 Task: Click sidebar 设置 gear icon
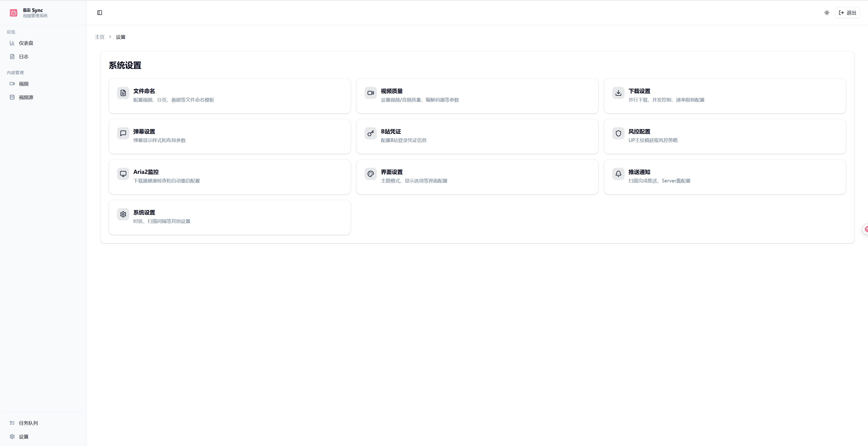[12, 437]
